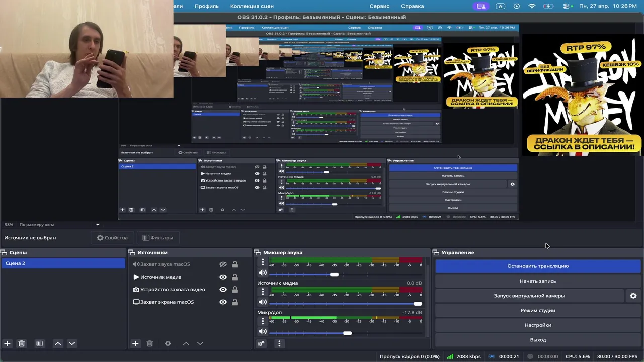This screenshot has height=362, width=644.
Task: Open Справка menu
Action: (412, 6)
